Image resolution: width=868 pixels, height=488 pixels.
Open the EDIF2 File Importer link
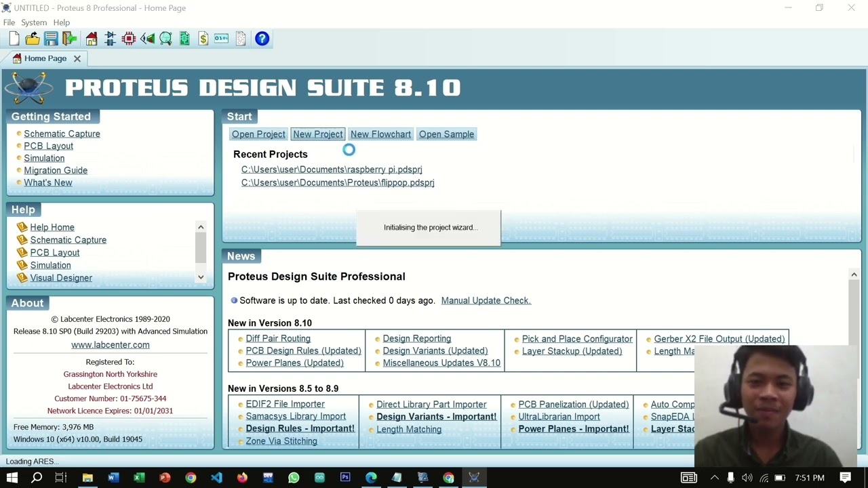pyautogui.click(x=285, y=404)
